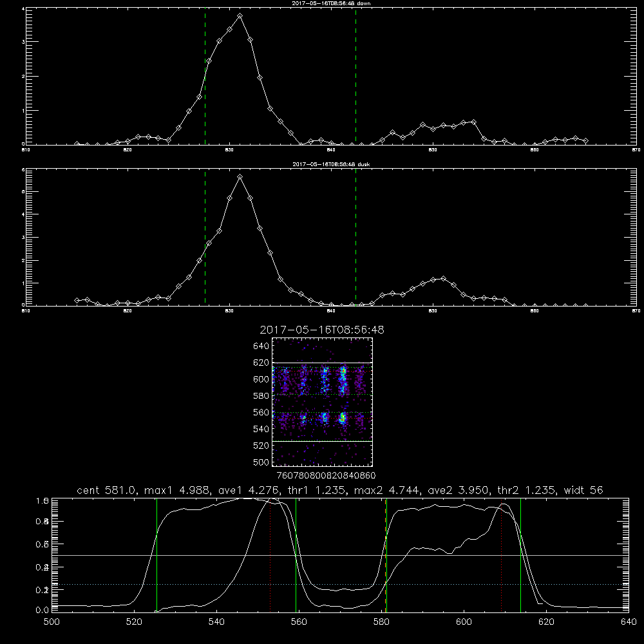Image resolution: width=644 pixels, height=644 pixels.
Task: Select the "widt 56" statistic
Action: (x=583, y=490)
